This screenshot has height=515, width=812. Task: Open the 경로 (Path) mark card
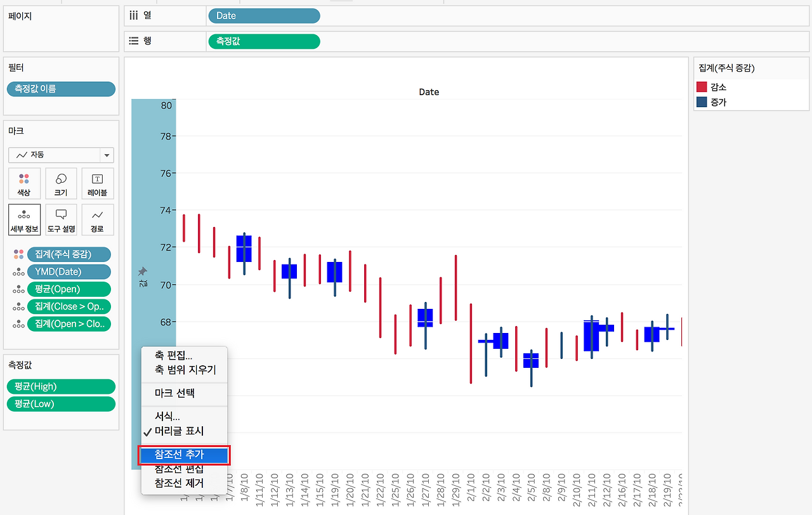click(x=98, y=220)
